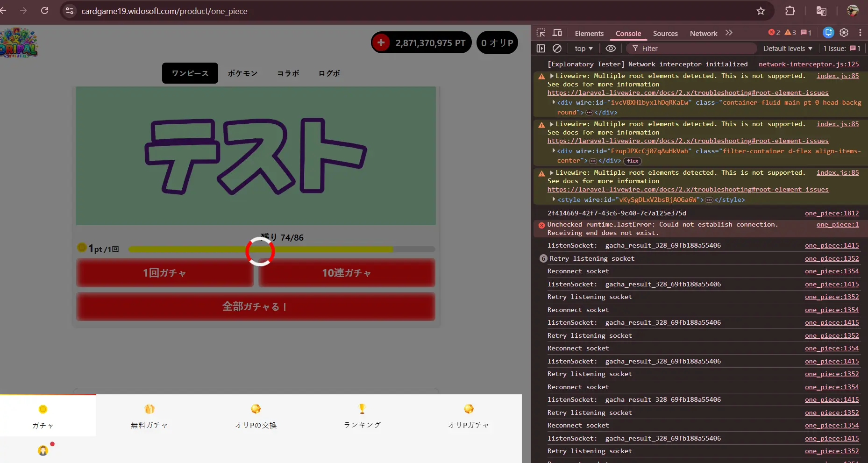Image resolution: width=868 pixels, height=463 pixels.
Task: Click the flex badge on the filter-container div
Action: click(633, 161)
